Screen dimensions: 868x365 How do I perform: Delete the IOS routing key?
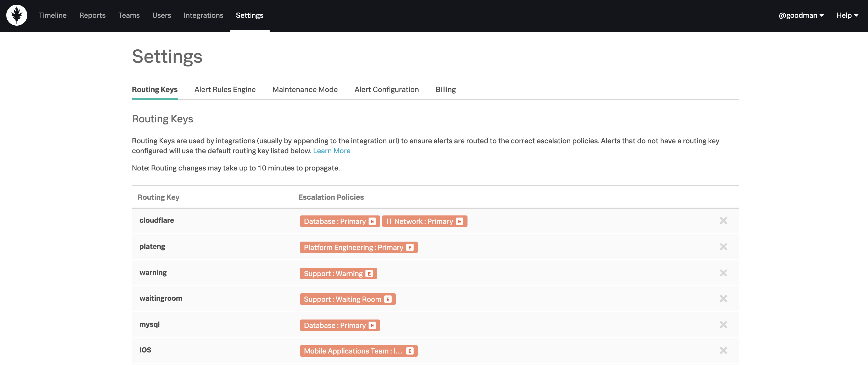click(x=723, y=350)
